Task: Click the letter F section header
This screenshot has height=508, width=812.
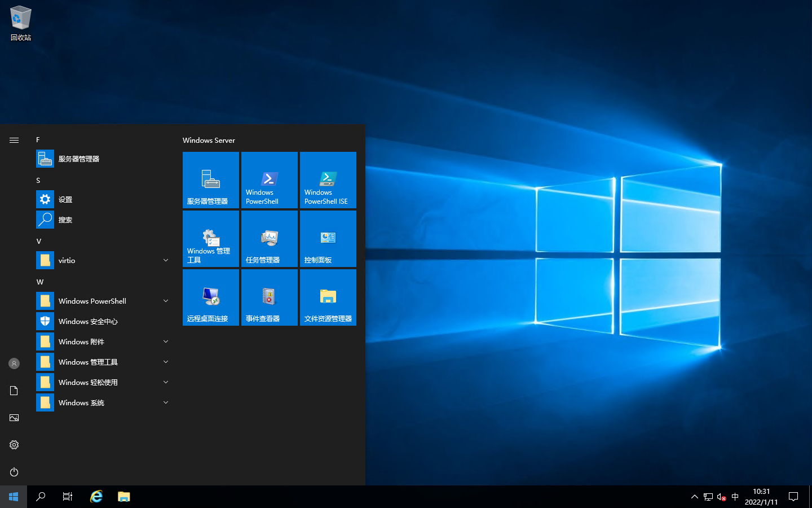Action: point(38,139)
